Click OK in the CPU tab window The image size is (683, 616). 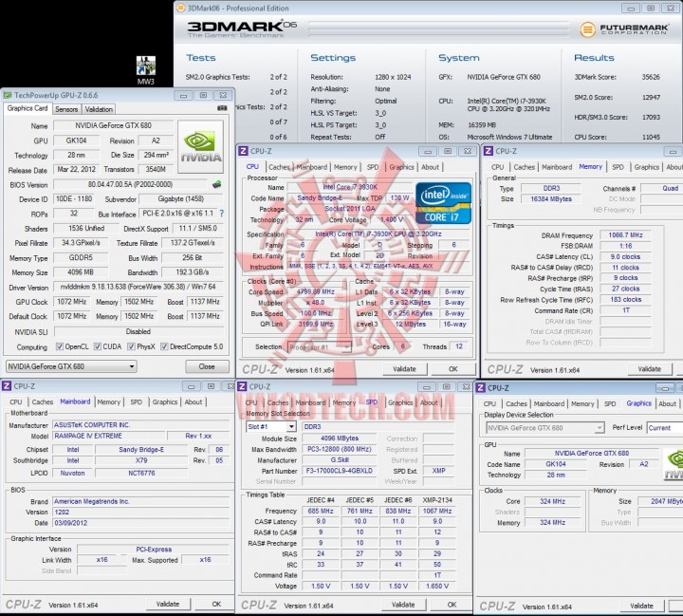(453, 369)
